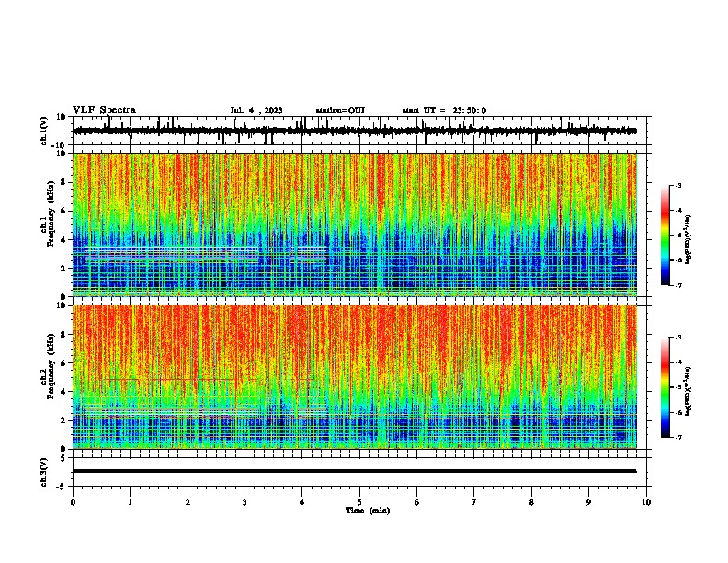Click the ch.3 flat voltage trace
728x563 pixels.
(355, 471)
